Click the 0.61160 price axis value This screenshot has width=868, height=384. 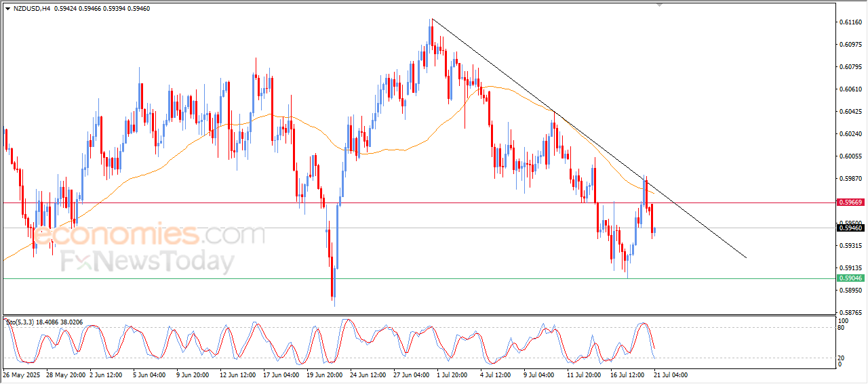[x=850, y=22]
